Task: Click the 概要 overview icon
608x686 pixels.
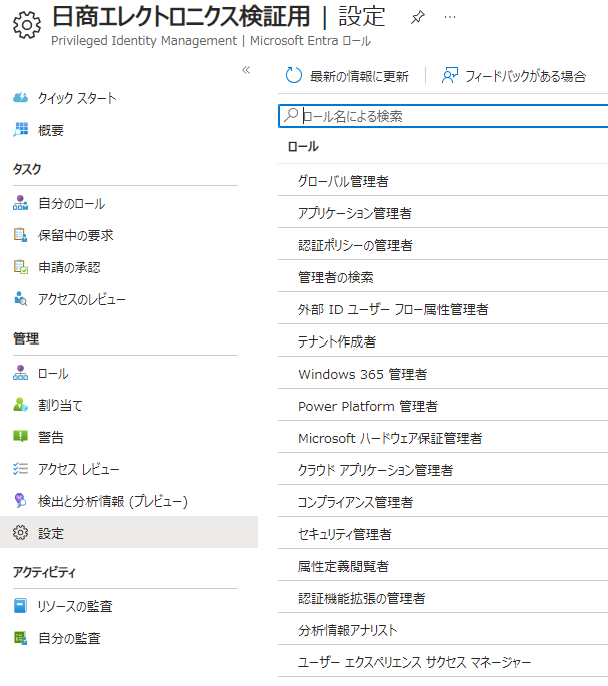Action: click(x=21, y=129)
